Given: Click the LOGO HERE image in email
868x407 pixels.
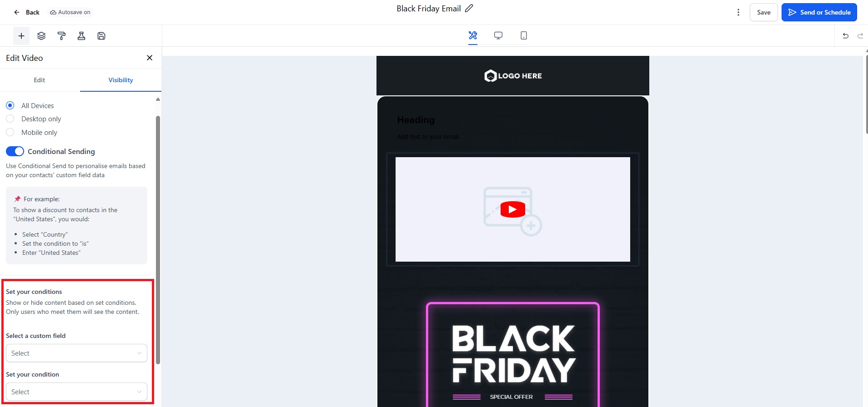Looking at the screenshot, I should [513, 76].
